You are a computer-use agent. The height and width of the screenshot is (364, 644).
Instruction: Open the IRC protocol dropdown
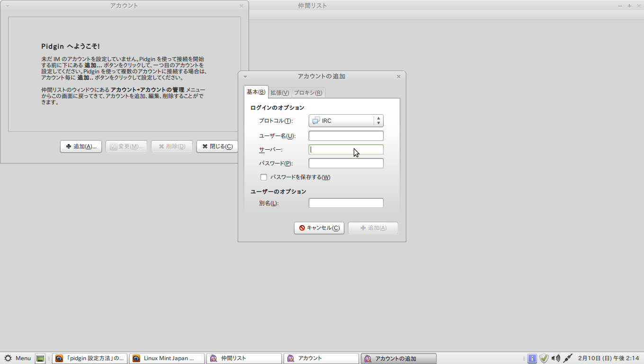click(346, 121)
